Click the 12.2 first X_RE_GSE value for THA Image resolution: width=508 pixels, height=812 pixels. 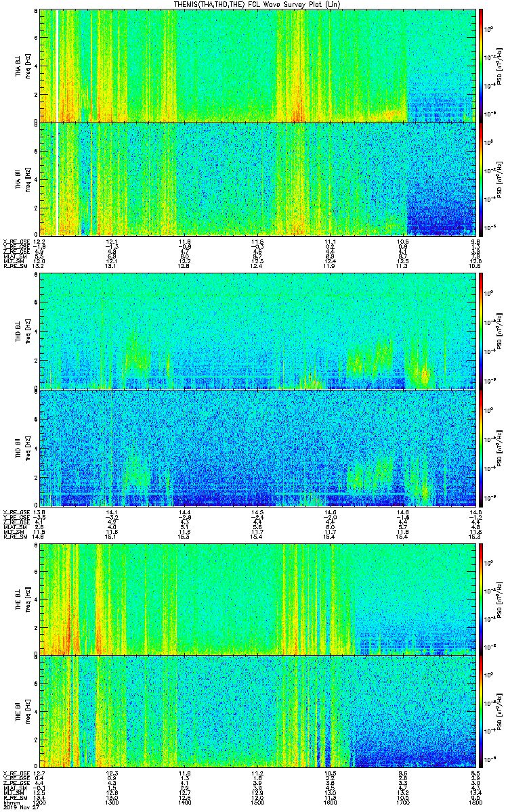click(40, 242)
